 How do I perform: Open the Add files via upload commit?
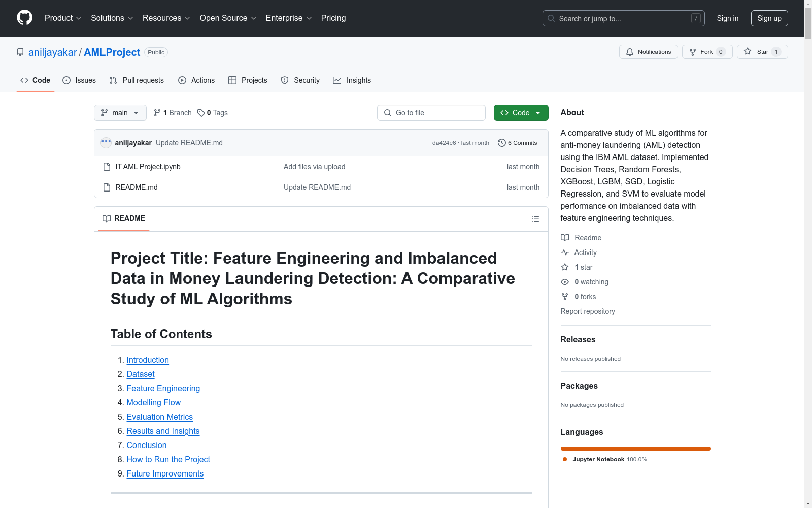coord(314,167)
